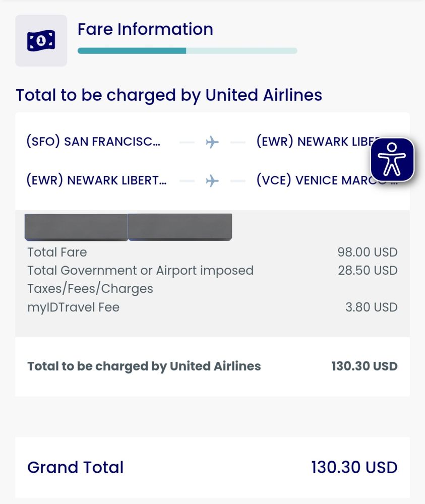Image resolution: width=425 pixels, height=504 pixels.
Task: Click the airplane icon on the Venice route
Action: pyautogui.click(x=213, y=180)
